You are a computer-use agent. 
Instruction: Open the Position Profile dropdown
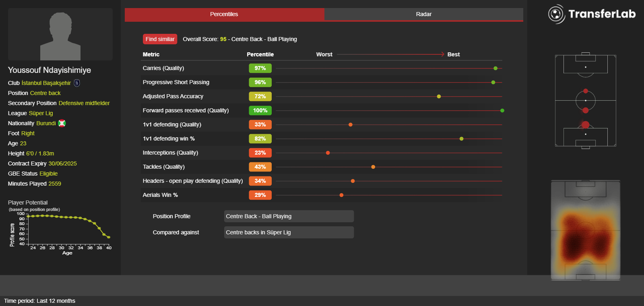point(289,216)
